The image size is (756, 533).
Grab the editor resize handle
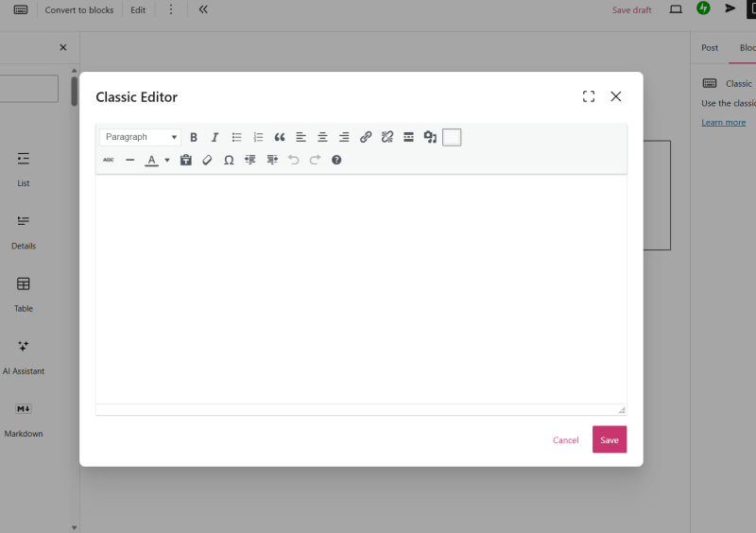click(x=622, y=409)
